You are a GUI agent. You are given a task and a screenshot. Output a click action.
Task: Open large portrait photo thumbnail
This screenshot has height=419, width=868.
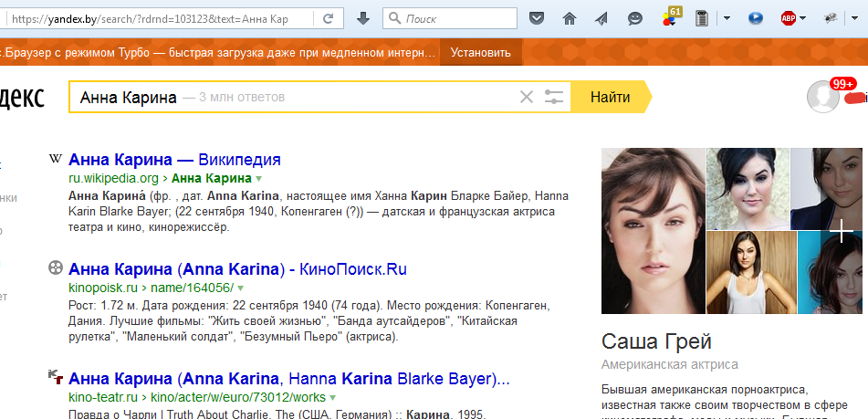(x=654, y=230)
